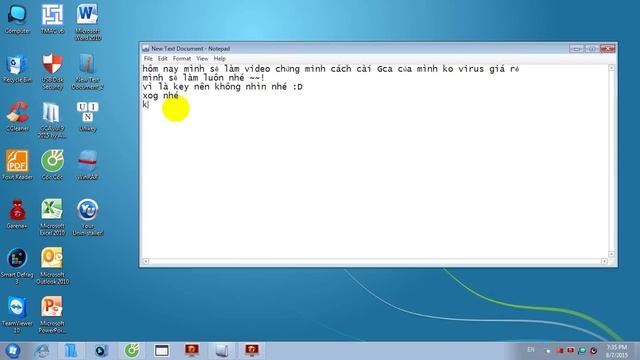Click the Windows Start button

pyautogui.click(x=13, y=351)
